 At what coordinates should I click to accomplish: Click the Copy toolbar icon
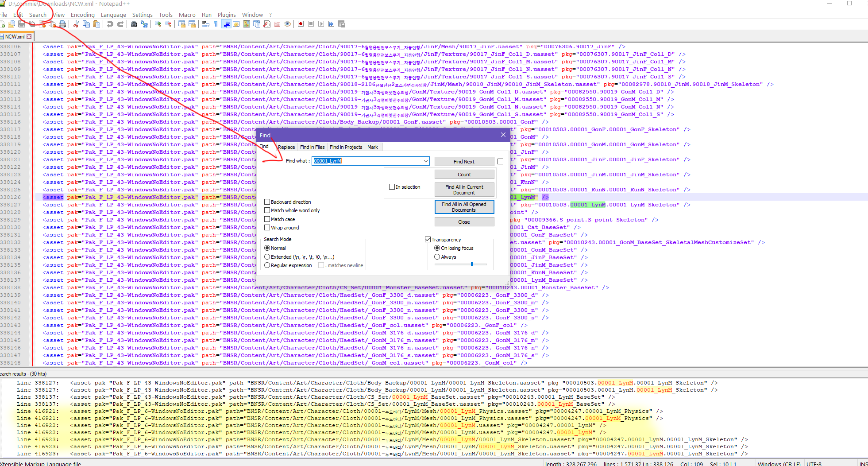(86, 24)
